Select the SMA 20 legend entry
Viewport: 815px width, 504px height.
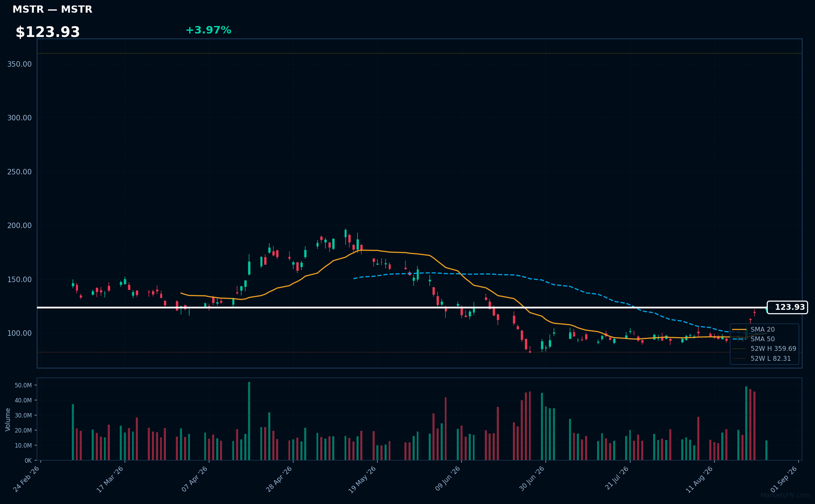[x=753, y=329]
